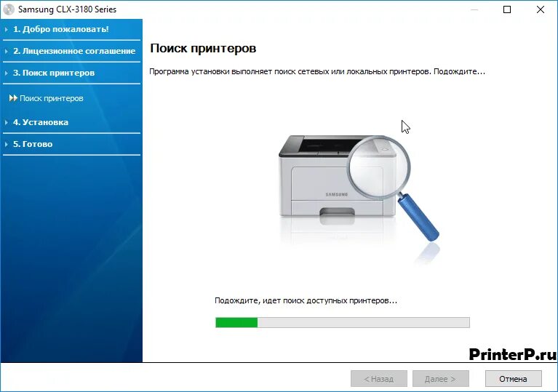Click the green search progress bar
Image resolution: width=558 pixels, height=392 pixels.
(x=343, y=322)
